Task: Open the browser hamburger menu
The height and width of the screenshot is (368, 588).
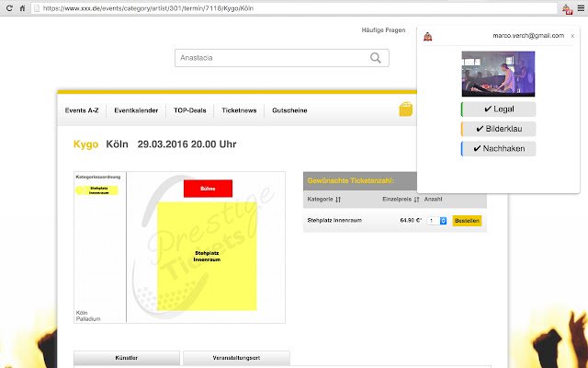Action: click(x=581, y=8)
